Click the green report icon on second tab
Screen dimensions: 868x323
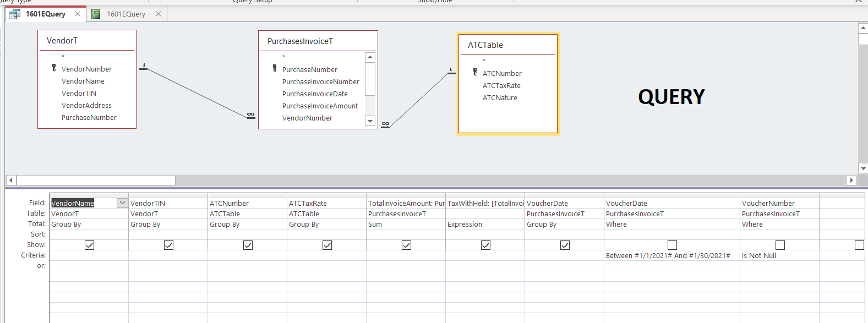(x=95, y=14)
